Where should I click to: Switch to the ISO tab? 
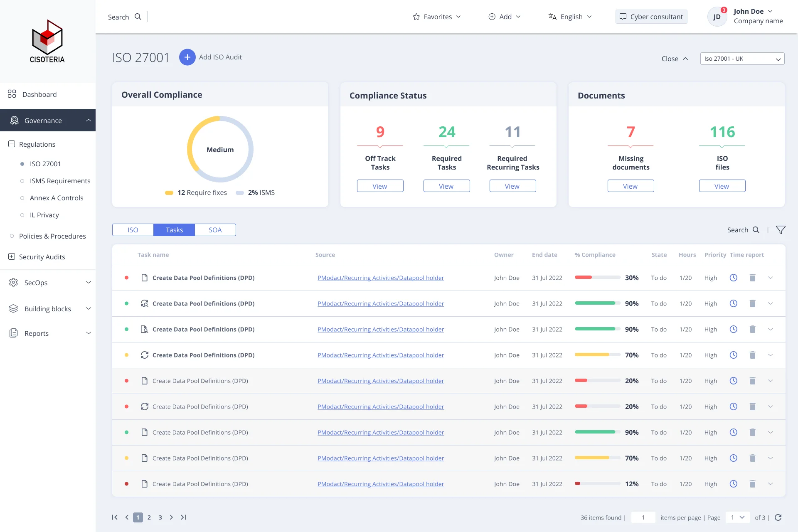[x=133, y=230]
